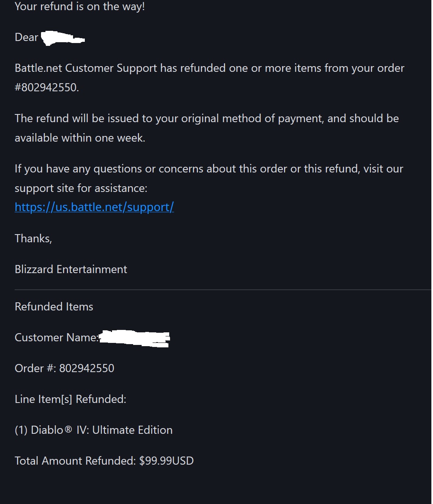
Task: Click the "Your refund is on the way!" heading
Action: pyautogui.click(x=80, y=6)
